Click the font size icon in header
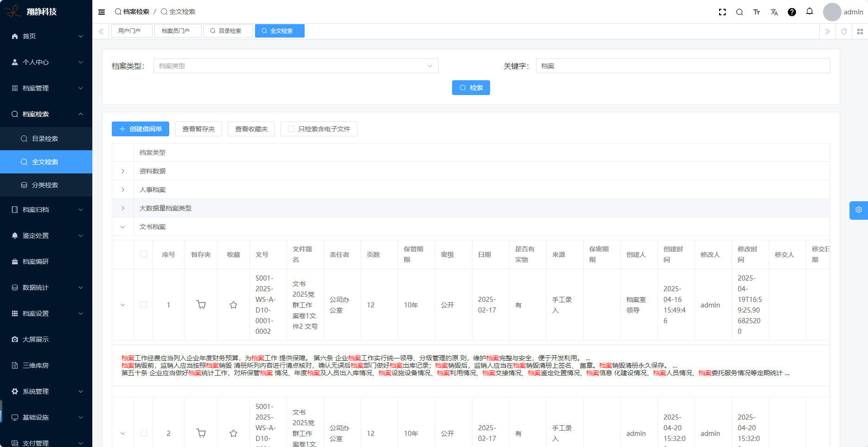Screen dimensions: 868x447 coord(756,12)
